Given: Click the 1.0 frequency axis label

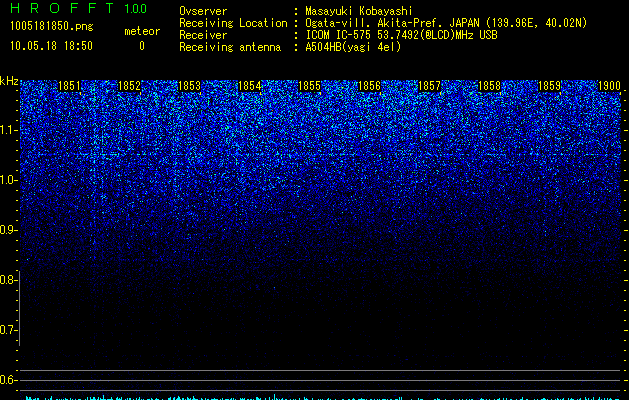Looking at the screenshot, I should [8, 180].
